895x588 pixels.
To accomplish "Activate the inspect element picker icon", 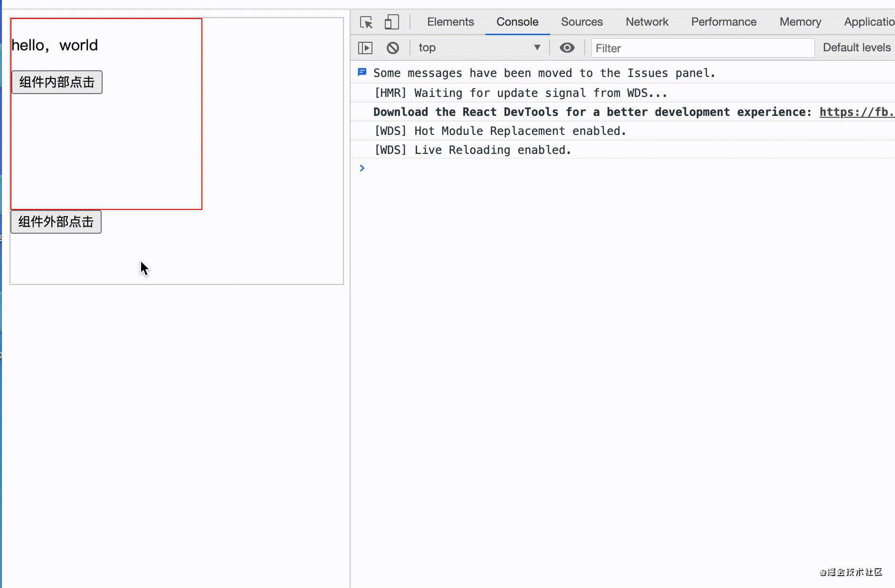I will point(366,22).
